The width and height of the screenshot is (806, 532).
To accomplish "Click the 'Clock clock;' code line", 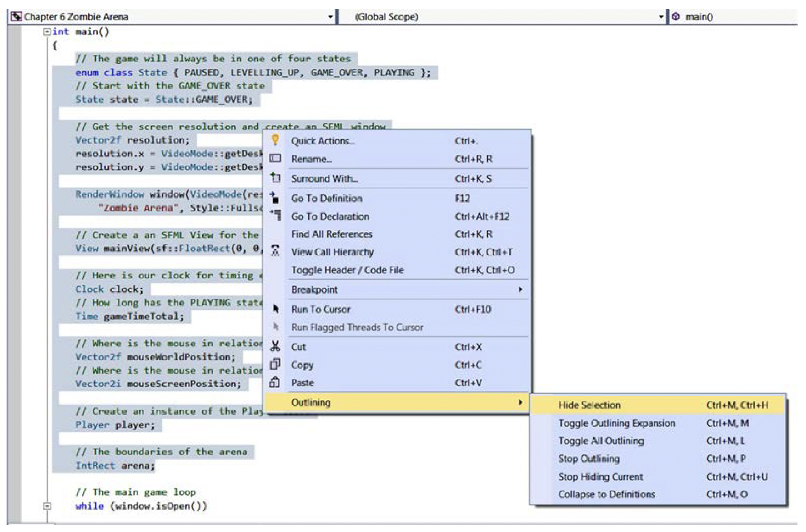I will 109,289.
